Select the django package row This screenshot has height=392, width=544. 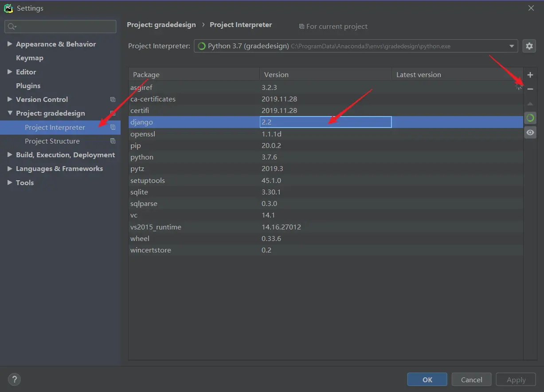[326, 122]
